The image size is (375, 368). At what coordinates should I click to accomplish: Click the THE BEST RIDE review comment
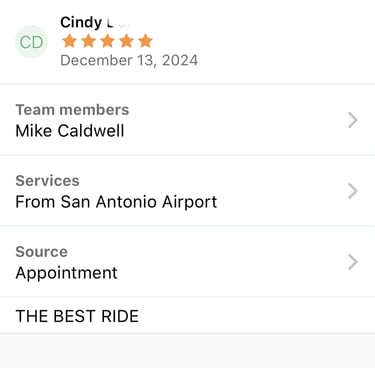(x=77, y=316)
